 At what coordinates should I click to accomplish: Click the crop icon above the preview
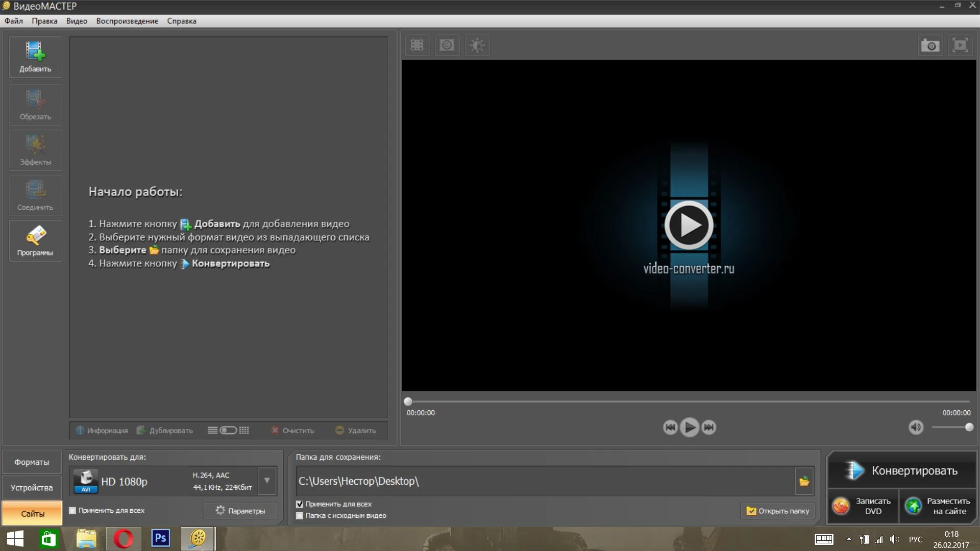click(x=417, y=45)
